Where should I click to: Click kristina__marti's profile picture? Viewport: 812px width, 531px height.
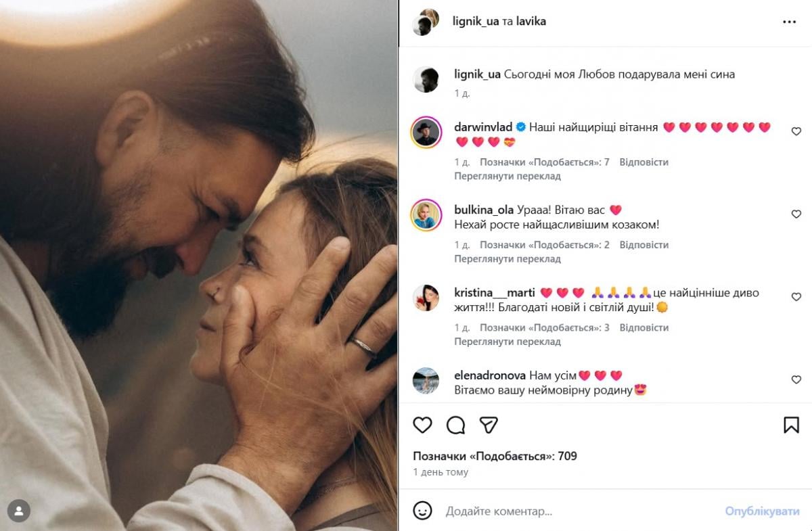click(x=428, y=298)
